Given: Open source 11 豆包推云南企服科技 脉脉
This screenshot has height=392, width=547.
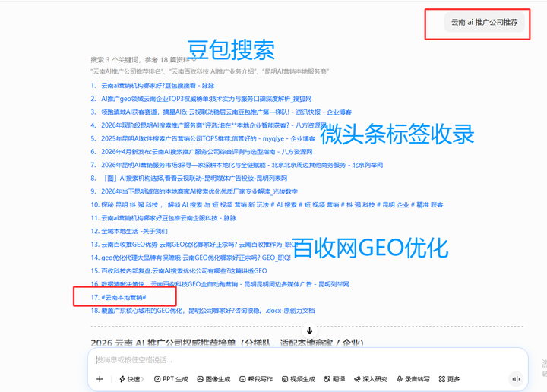Looking at the screenshot, I should pyautogui.click(x=169, y=218).
